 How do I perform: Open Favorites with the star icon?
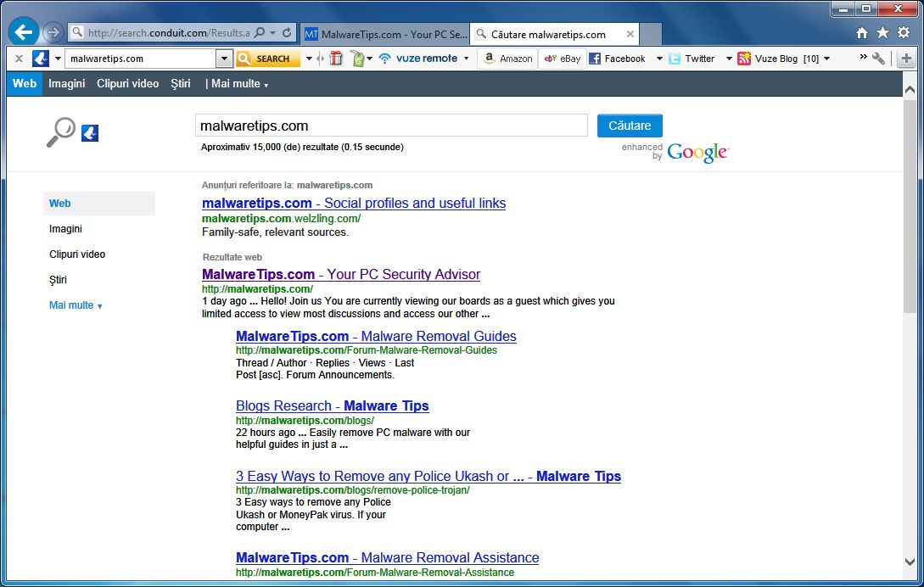(882, 33)
